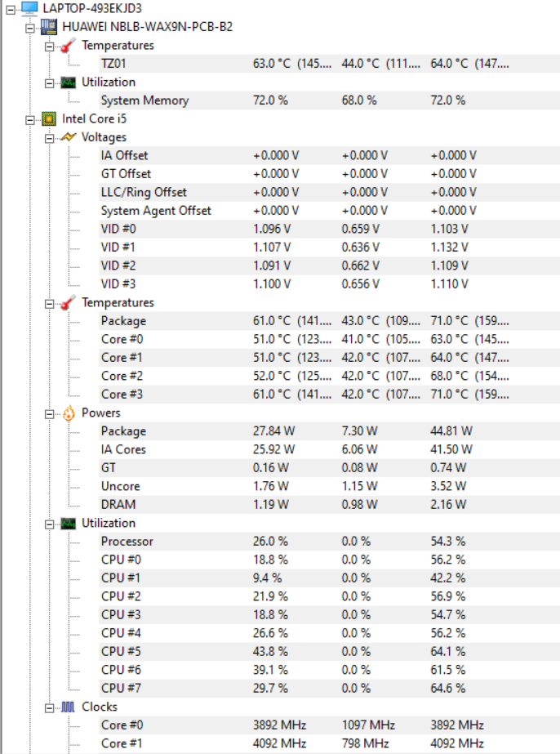Screen dimensions: 560x754
Task: Click the graph icon of the HUAWEI Utilization node
Action: point(69,83)
